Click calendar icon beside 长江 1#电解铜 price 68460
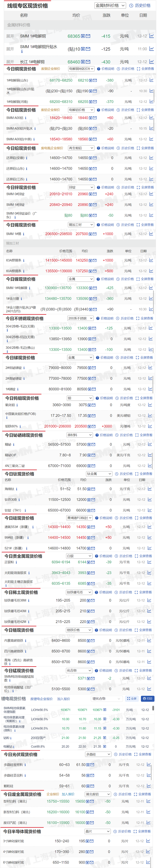Viewport: 157px width, 868px height. point(83,62)
